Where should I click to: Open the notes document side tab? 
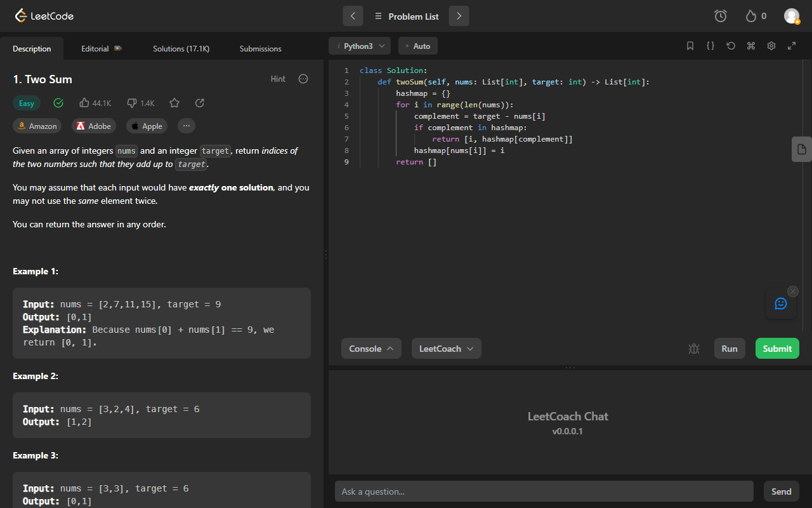pos(802,149)
